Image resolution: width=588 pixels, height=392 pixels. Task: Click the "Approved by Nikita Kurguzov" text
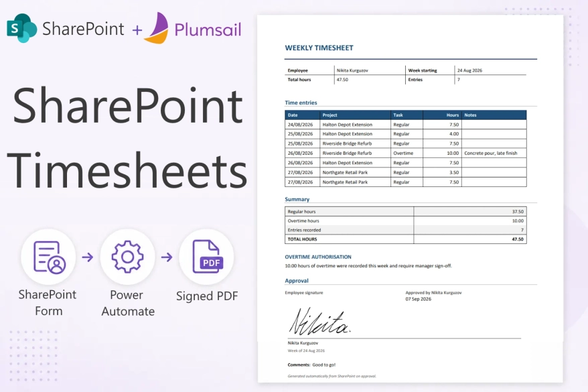[x=433, y=293]
